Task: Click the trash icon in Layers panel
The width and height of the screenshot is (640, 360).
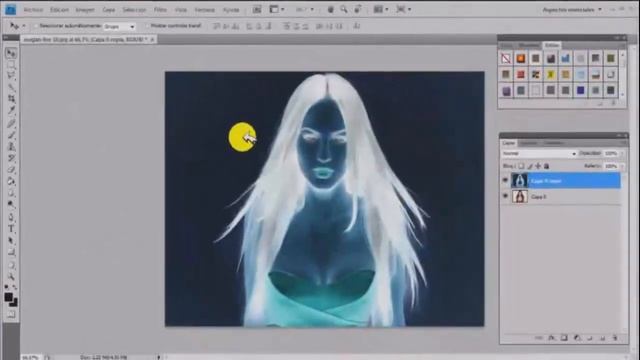Action: coord(615,338)
